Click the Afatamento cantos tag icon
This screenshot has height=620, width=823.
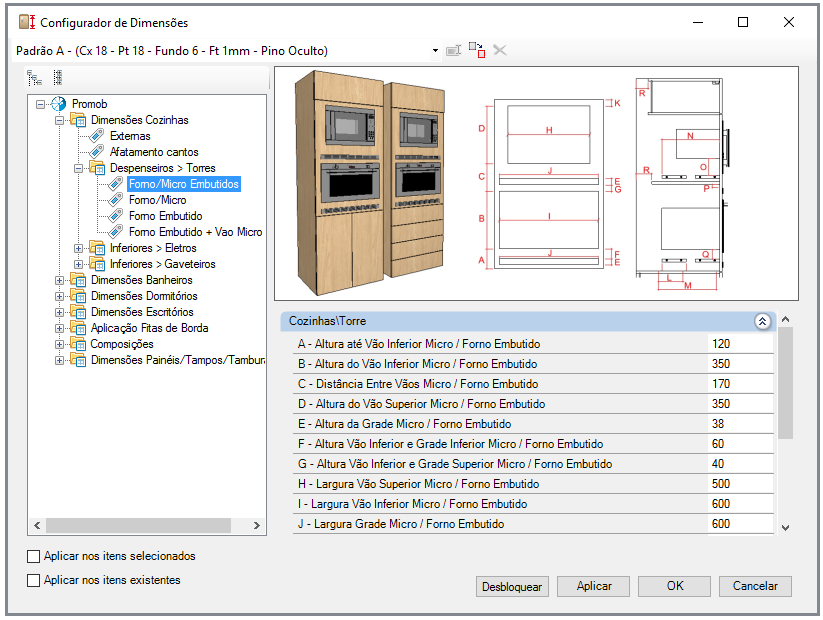pyautogui.click(x=97, y=152)
